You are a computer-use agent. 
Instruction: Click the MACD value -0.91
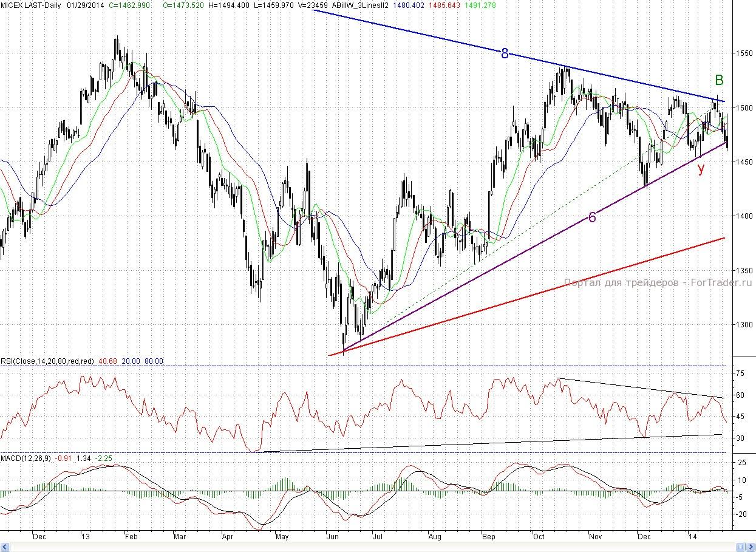pyautogui.click(x=64, y=457)
